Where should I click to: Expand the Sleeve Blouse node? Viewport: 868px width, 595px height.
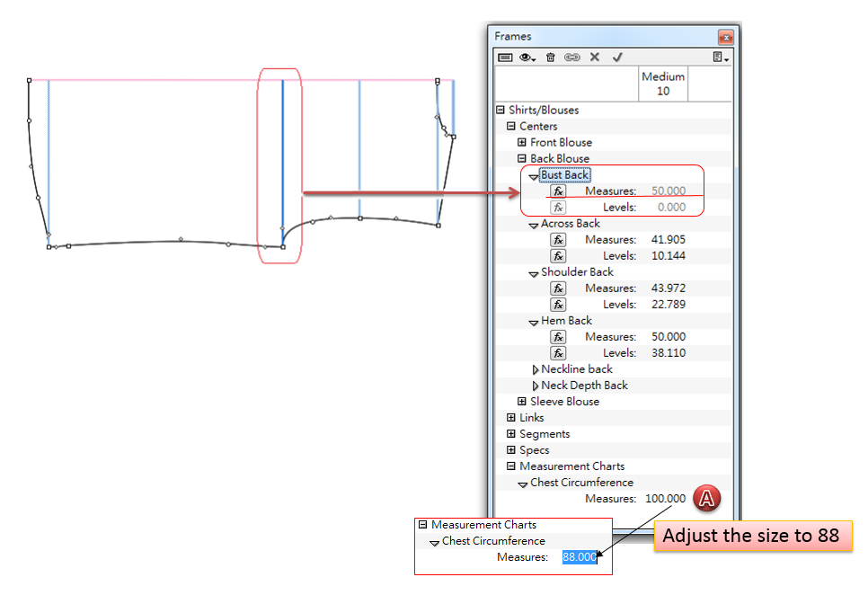coord(523,402)
